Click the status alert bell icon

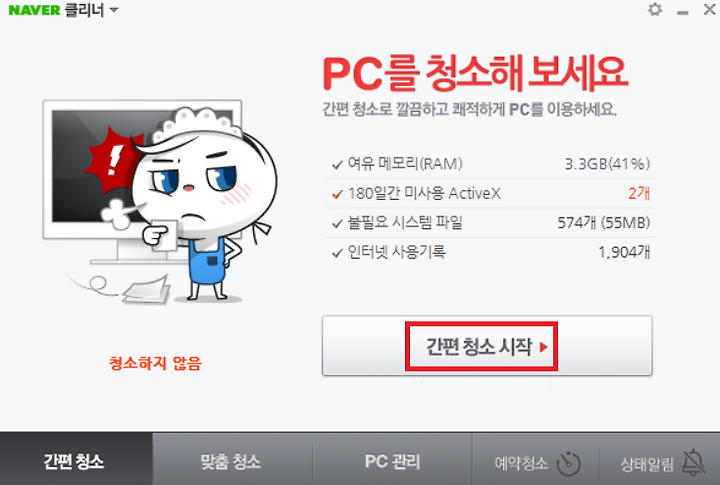click(x=694, y=463)
